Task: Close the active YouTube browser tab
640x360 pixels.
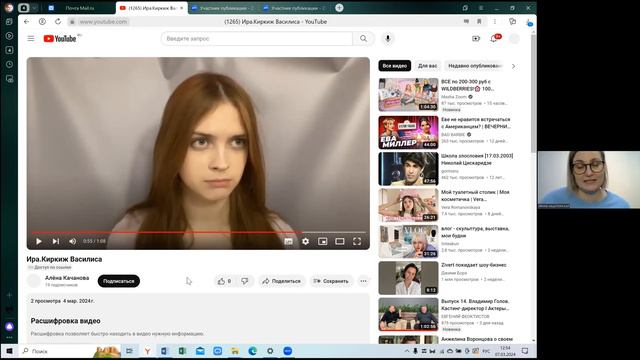Action: click(x=182, y=8)
